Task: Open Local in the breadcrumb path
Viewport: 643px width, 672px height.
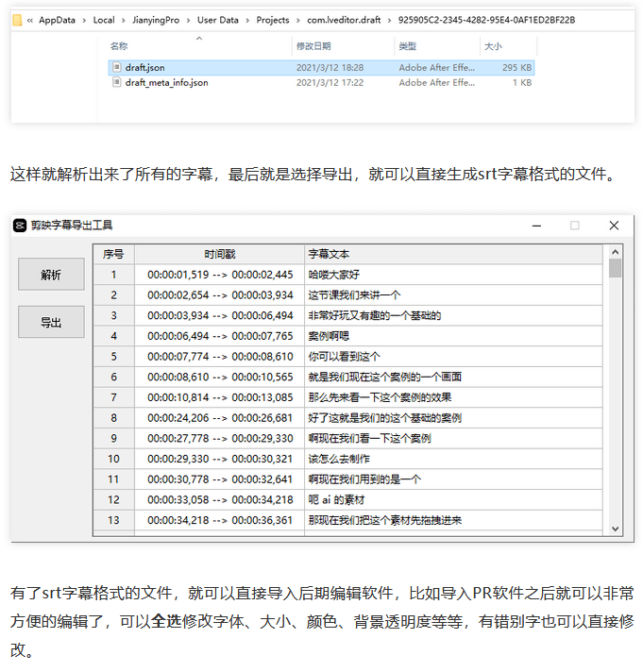Action: [x=104, y=20]
